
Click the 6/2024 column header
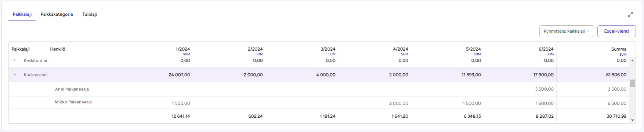click(x=546, y=49)
